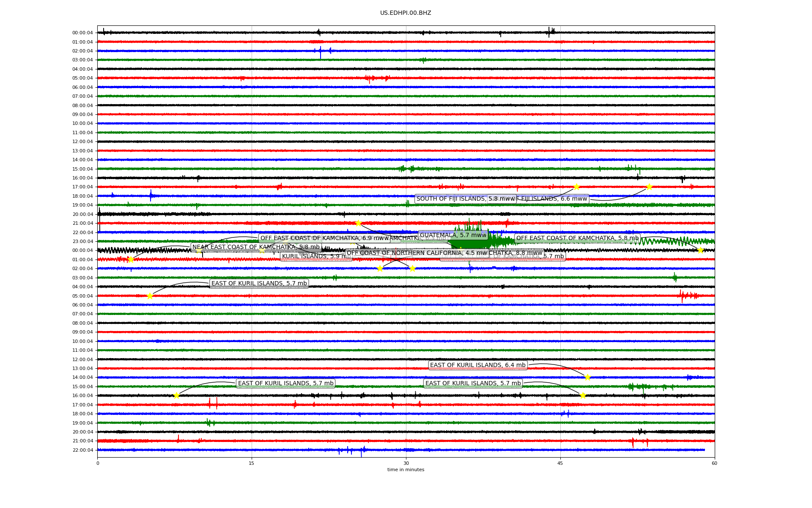Click star marker linked to SOUTH OF FIJI 5.8 mww

pyautogui.click(x=576, y=187)
